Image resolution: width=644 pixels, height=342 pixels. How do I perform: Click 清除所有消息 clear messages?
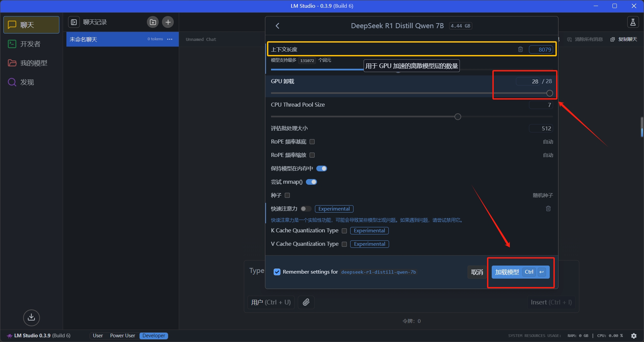tap(585, 39)
